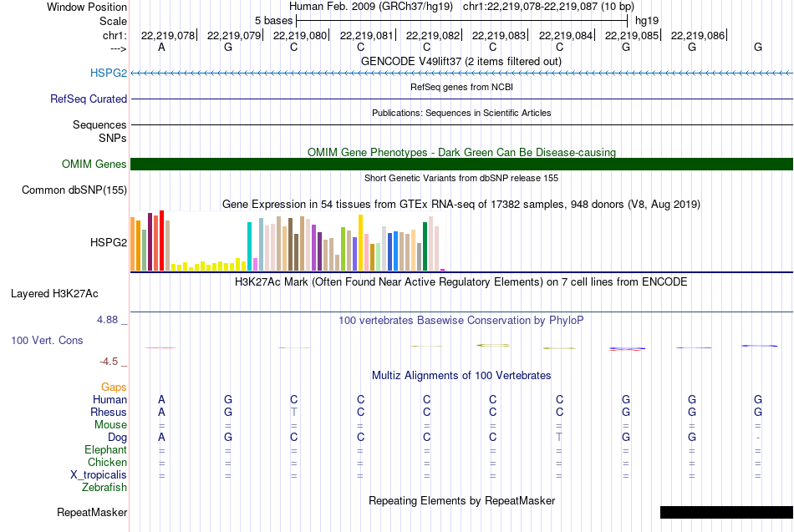Click the Sequences track label
Viewport: 794px width, 532px height.
(99, 124)
